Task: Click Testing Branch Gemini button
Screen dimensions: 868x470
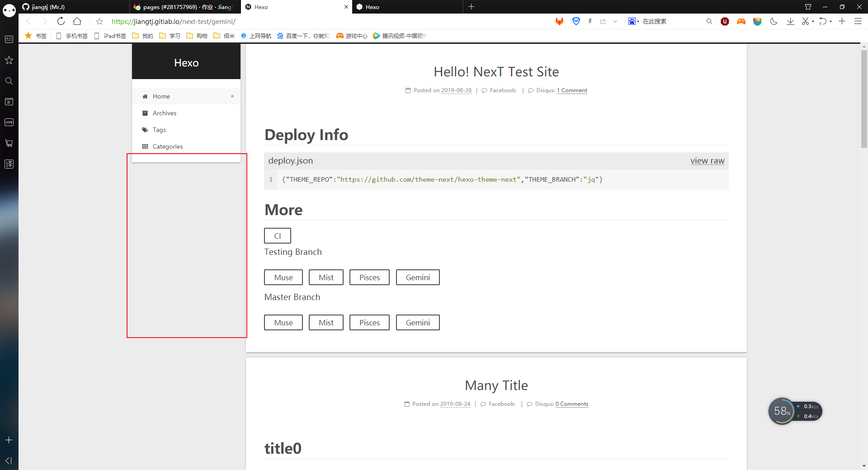Action: (x=418, y=277)
